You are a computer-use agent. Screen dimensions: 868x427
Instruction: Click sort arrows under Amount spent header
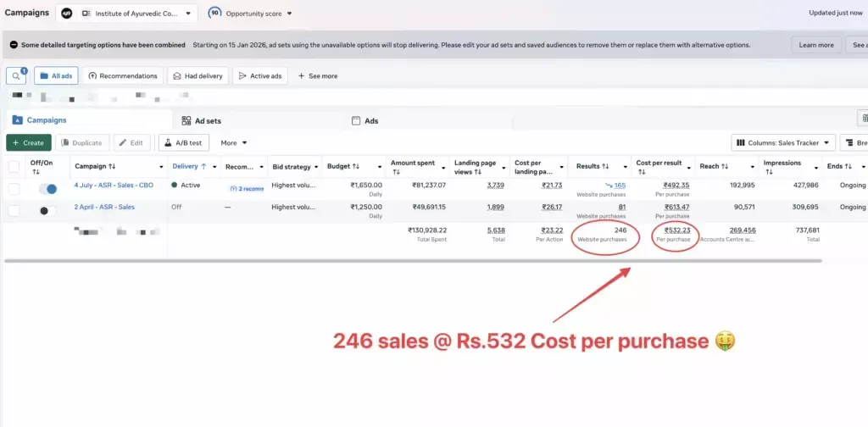[397, 172]
